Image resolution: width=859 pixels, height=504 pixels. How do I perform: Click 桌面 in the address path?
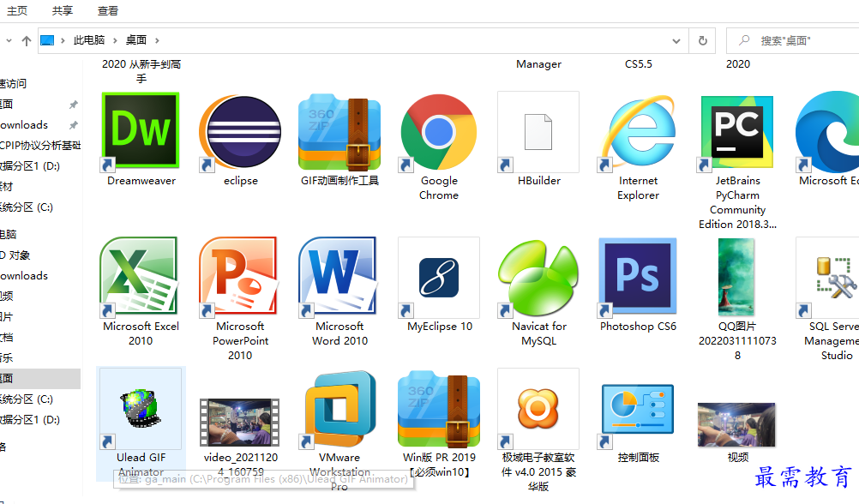click(x=135, y=40)
